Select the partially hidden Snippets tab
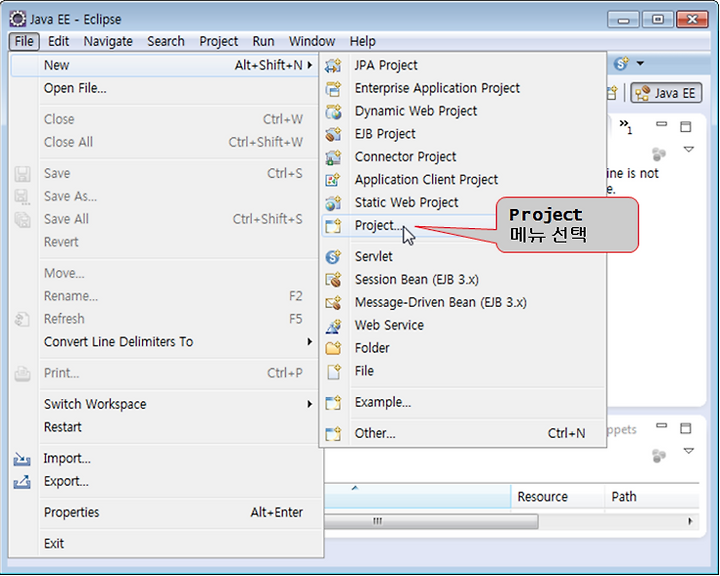Viewport: 720px width, 576px height. pos(622,430)
